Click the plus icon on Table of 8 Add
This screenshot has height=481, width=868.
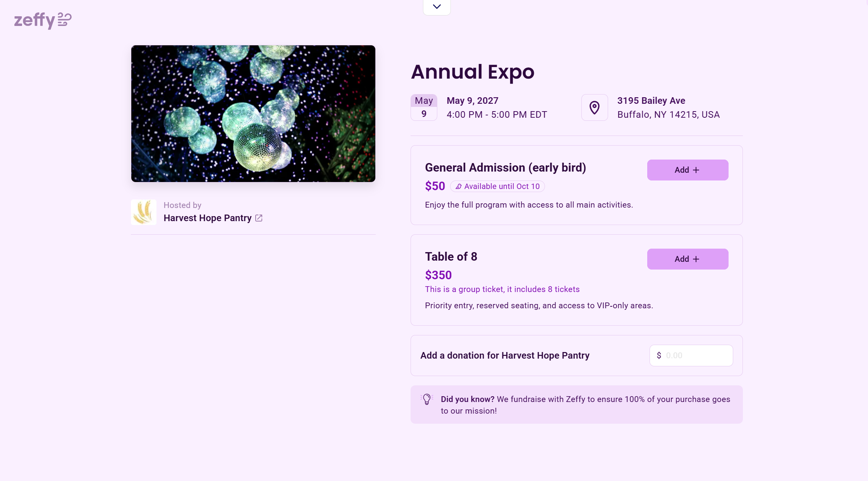click(x=696, y=259)
